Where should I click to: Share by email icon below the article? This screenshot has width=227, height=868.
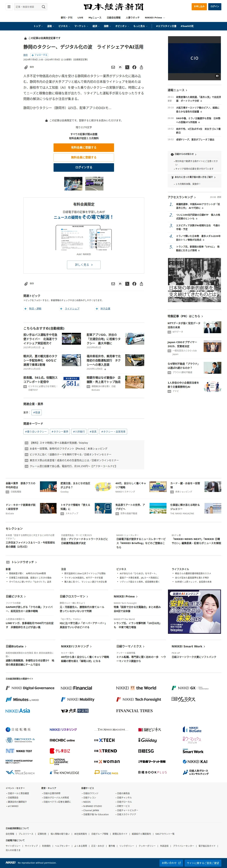click(x=113, y=284)
